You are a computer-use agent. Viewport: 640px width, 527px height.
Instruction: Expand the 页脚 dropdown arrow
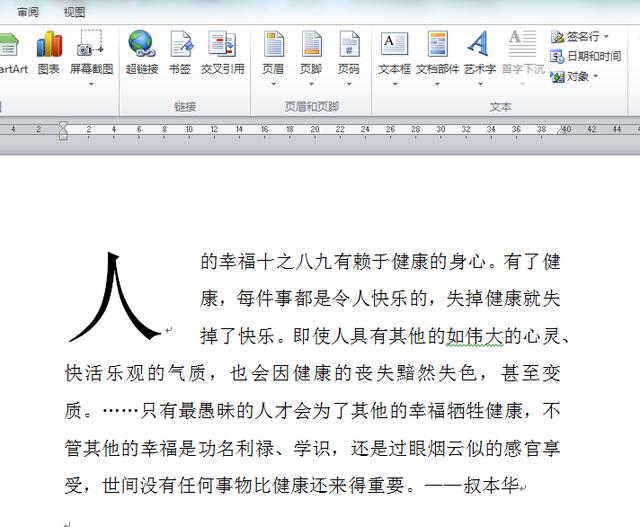pos(311,84)
